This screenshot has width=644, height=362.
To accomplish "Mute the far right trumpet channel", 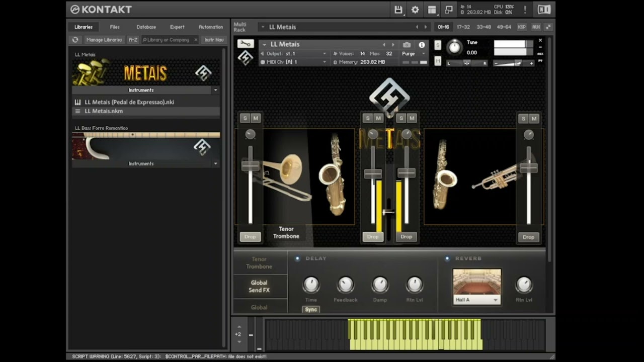I will coord(534,119).
